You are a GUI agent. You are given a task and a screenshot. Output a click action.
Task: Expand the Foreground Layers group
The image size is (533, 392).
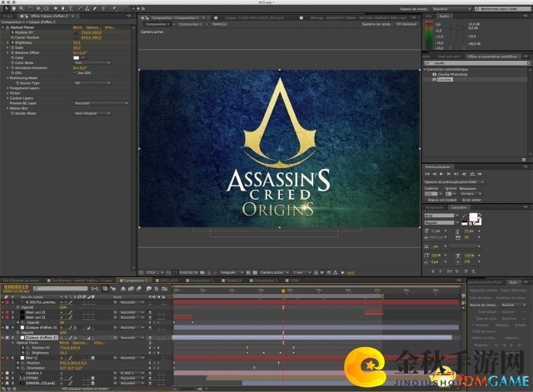(7, 88)
